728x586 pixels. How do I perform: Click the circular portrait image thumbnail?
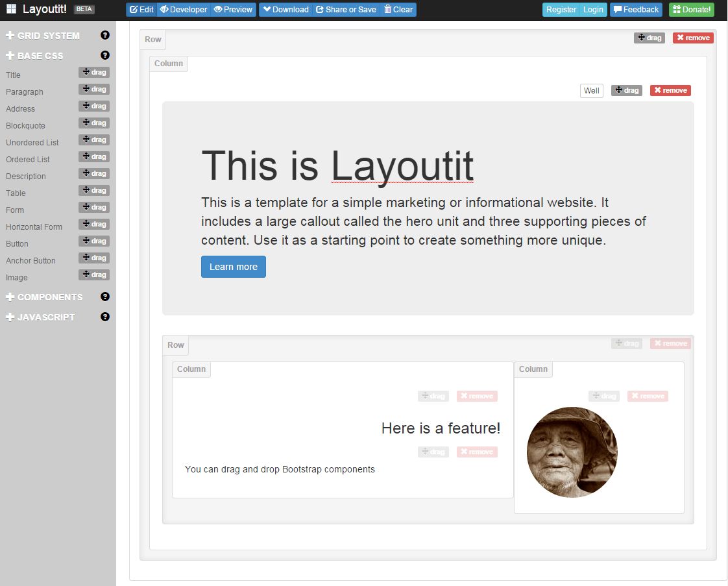pyautogui.click(x=572, y=452)
